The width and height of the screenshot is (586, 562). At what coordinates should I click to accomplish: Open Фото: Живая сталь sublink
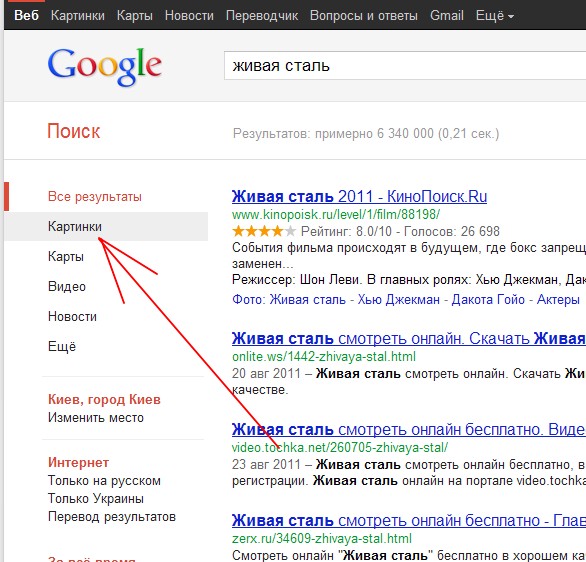point(289,300)
